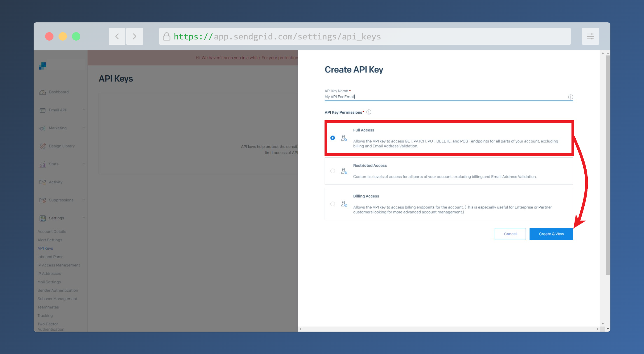This screenshot has width=644, height=354.
Task: Open Tracking settings link
Action: click(45, 316)
